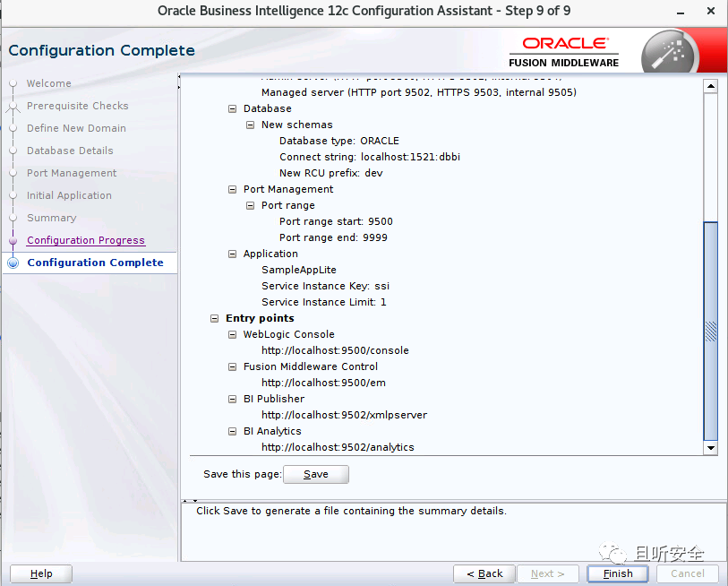Collapse the Port range node

(250, 205)
